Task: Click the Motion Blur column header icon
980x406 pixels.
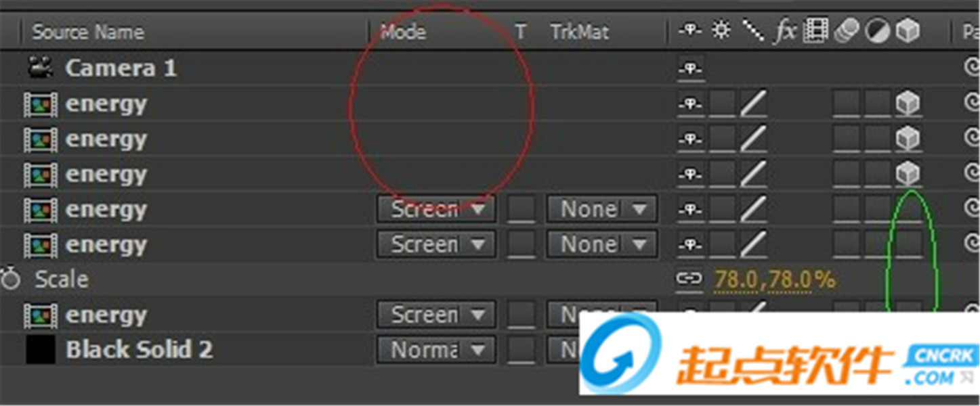Action: click(847, 30)
